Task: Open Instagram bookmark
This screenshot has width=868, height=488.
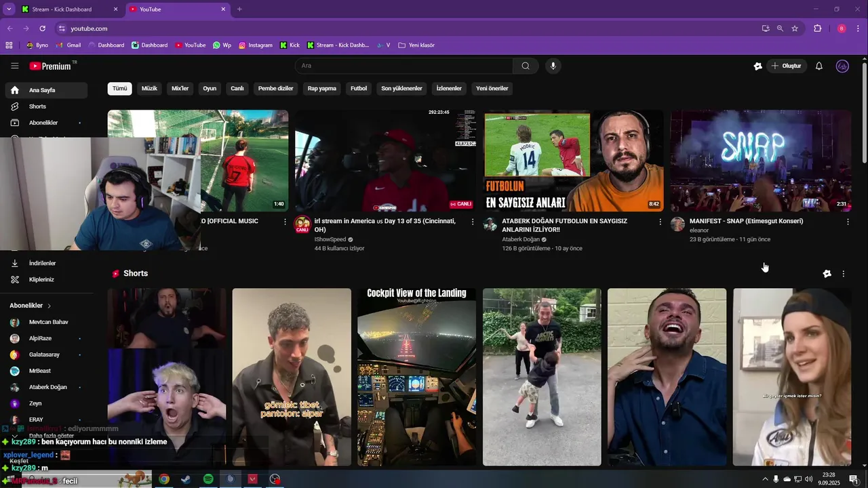Action: coord(256,45)
